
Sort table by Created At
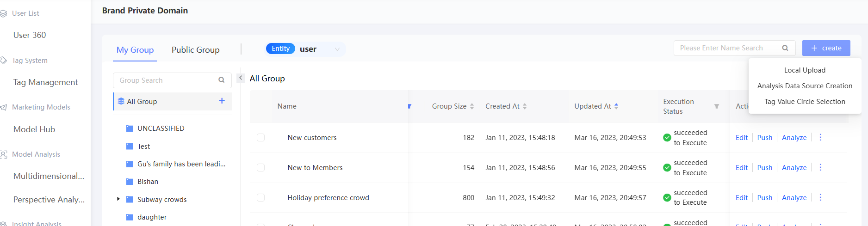(x=525, y=106)
